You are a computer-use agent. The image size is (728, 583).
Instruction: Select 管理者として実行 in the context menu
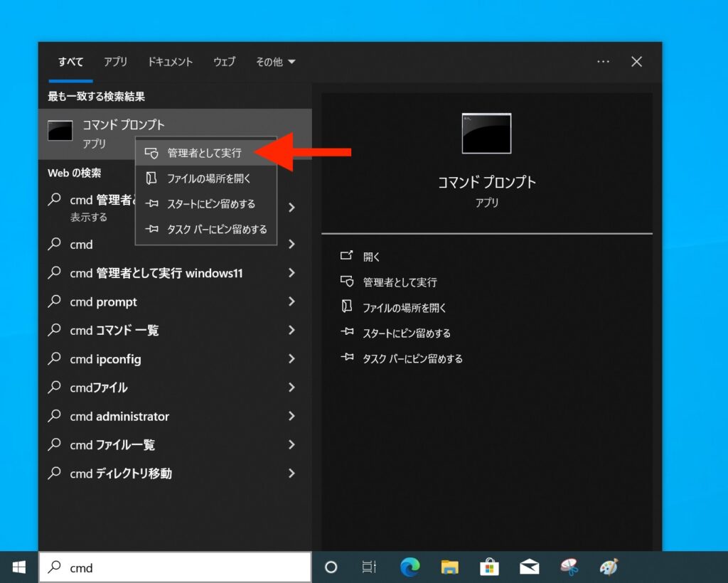tap(204, 153)
